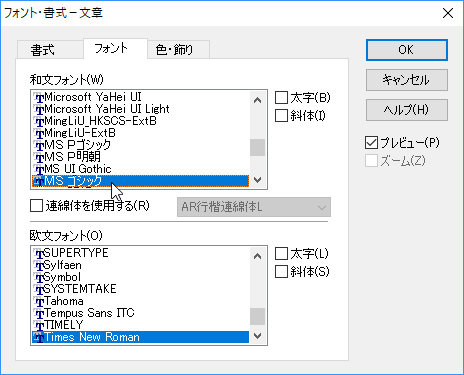The height and width of the screenshot is (375, 464).
Task: Open the AR行楷連綿体L font dropdown
Action: click(x=254, y=207)
